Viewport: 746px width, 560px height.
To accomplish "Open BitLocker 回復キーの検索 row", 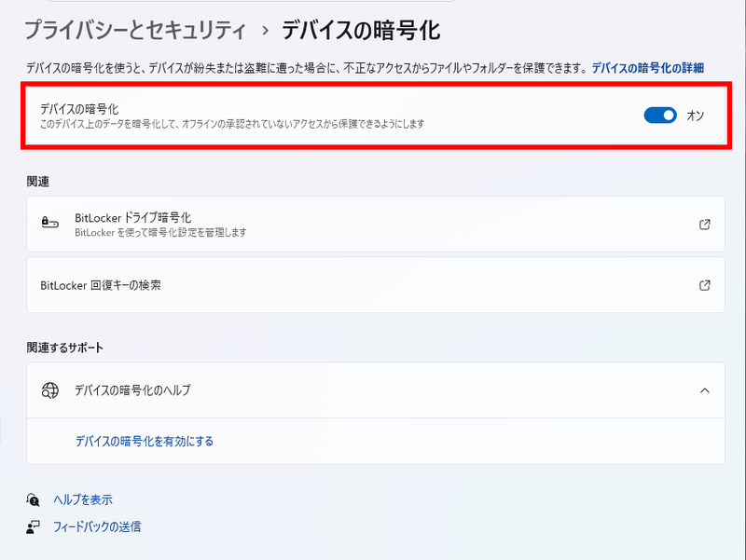I will coord(376,285).
